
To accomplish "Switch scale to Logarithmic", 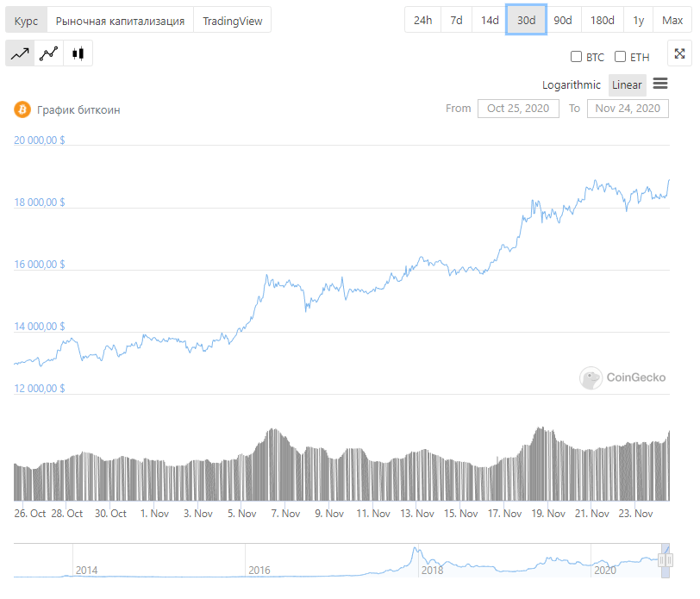I will [571, 84].
